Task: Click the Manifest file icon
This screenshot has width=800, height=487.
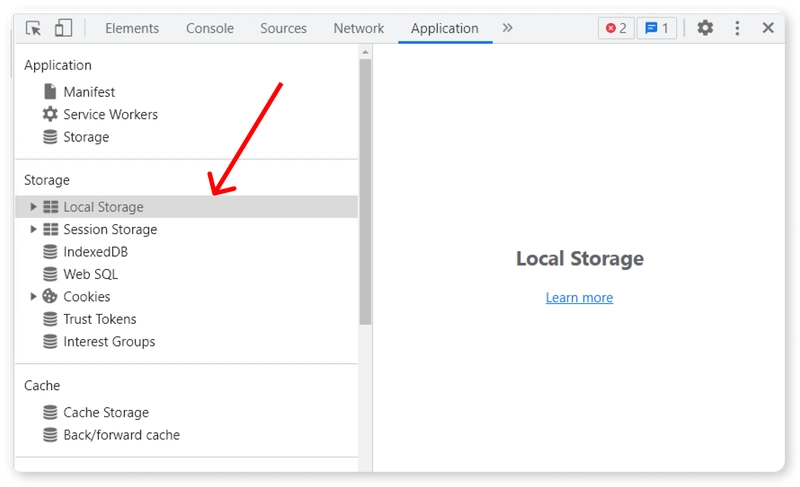Action: [50, 92]
